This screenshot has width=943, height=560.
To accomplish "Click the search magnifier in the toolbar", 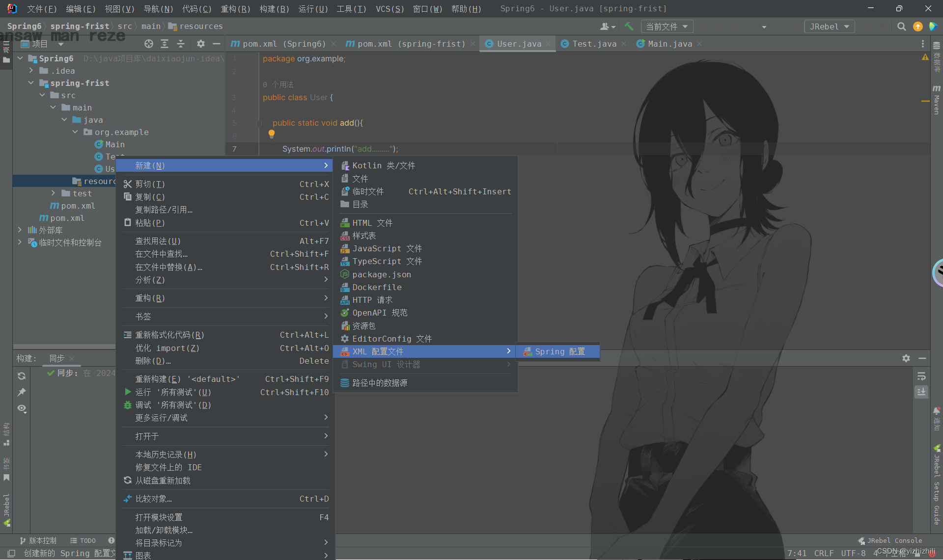I will click(902, 27).
